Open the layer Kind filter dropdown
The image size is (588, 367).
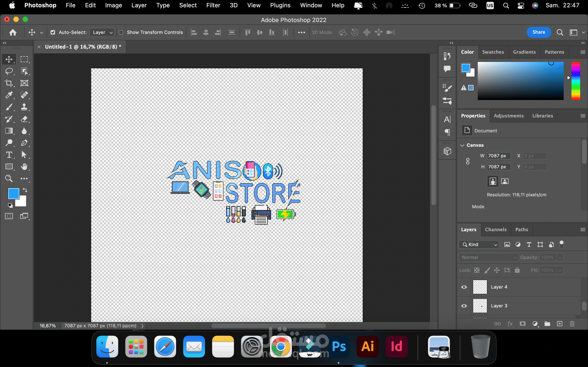pos(479,245)
